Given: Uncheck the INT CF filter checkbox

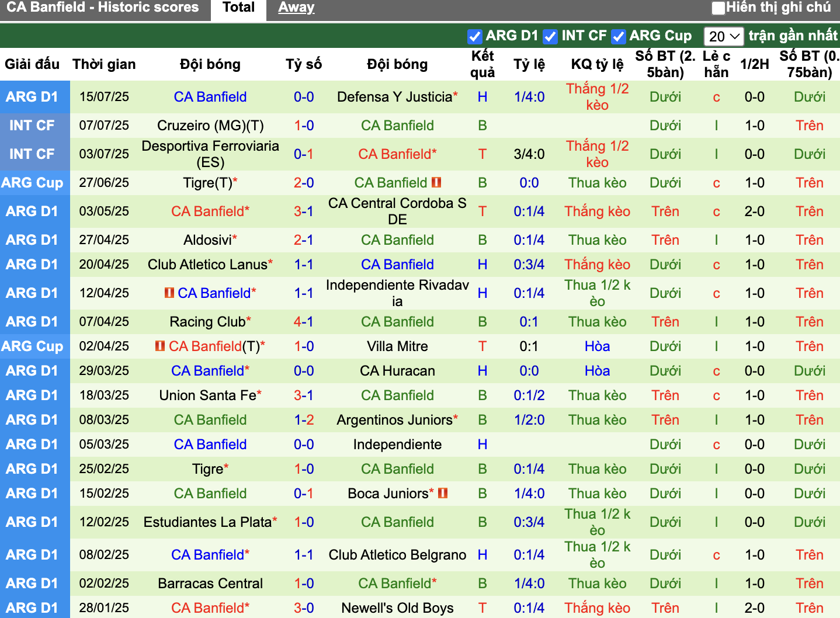Looking at the screenshot, I should click(x=550, y=36).
